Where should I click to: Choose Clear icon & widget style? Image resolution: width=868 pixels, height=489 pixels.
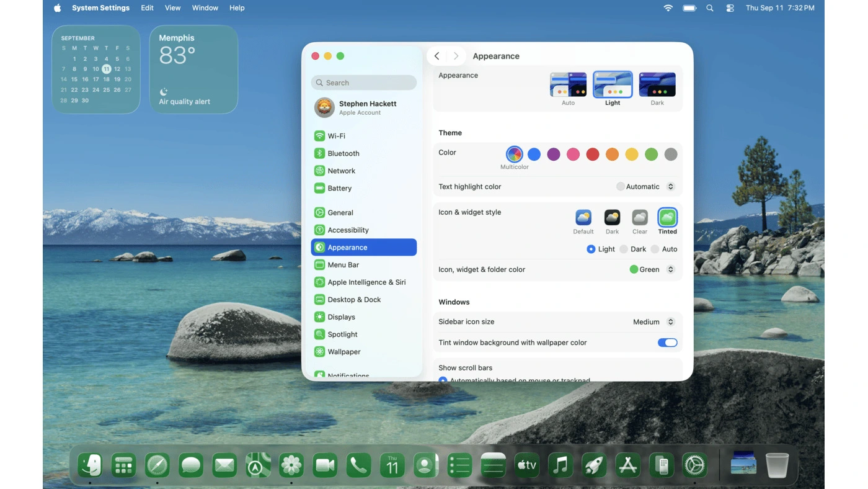(x=640, y=217)
